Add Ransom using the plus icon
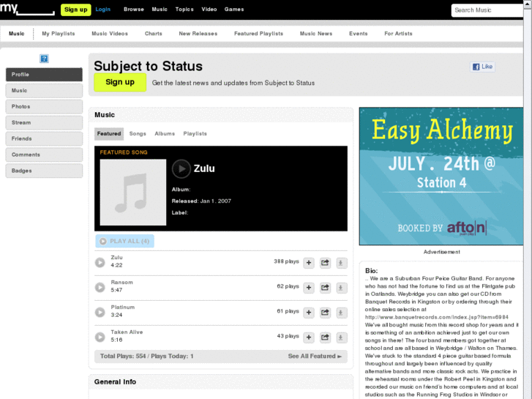This screenshot has height=399, width=532. tap(309, 288)
